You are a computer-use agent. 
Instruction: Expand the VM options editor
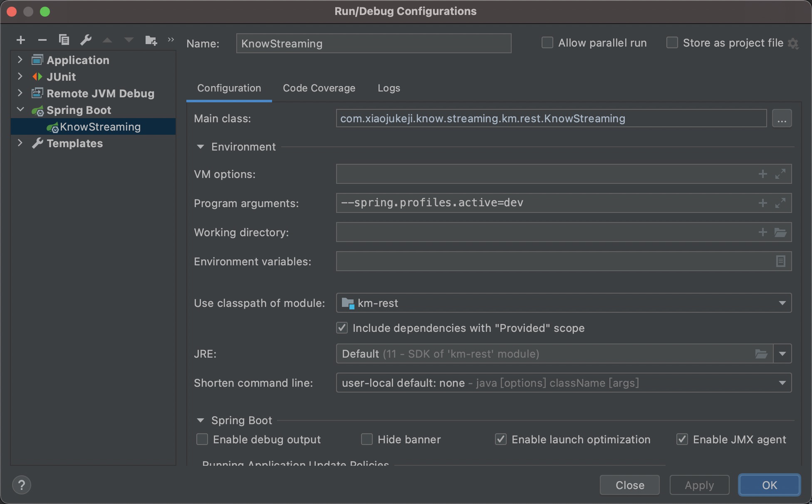point(780,174)
